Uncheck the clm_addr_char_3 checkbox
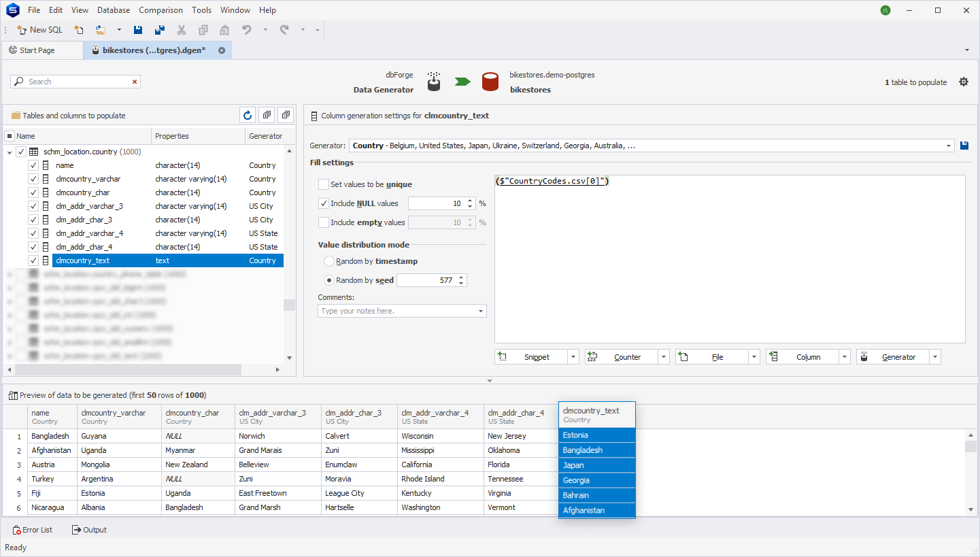 [33, 220]
